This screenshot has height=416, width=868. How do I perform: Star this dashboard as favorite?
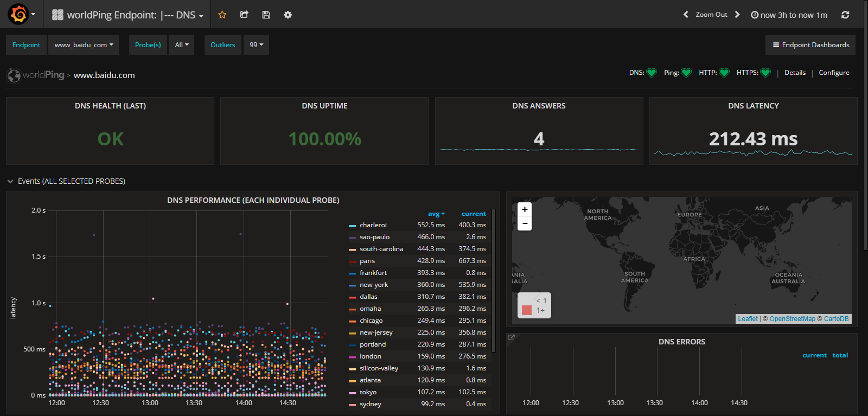pos(222,15)
